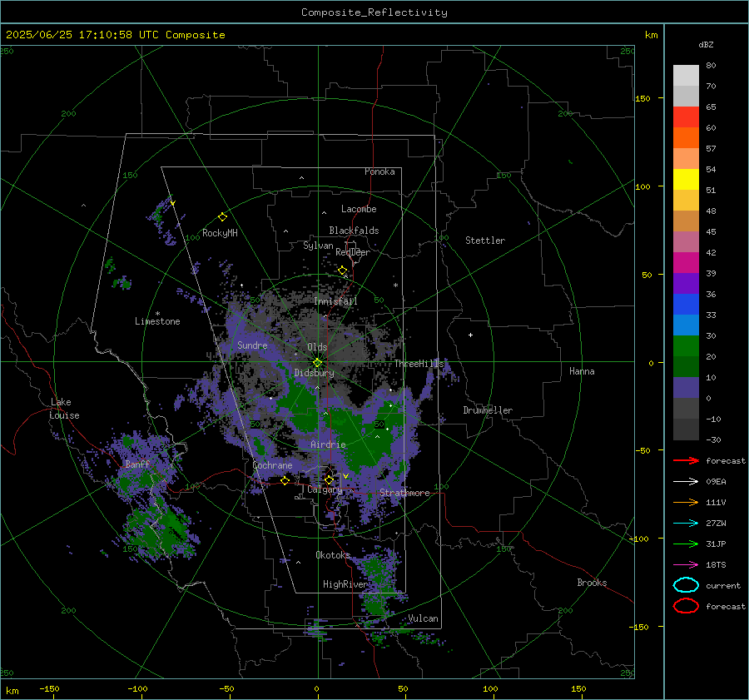Click the green 31JP arrow in legend

(x=686, y=544)
